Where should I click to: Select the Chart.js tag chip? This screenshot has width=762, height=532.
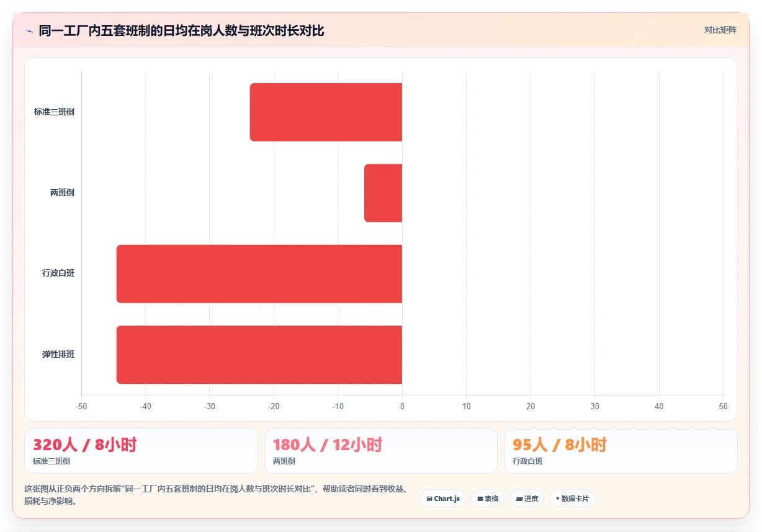pos(443,499)
